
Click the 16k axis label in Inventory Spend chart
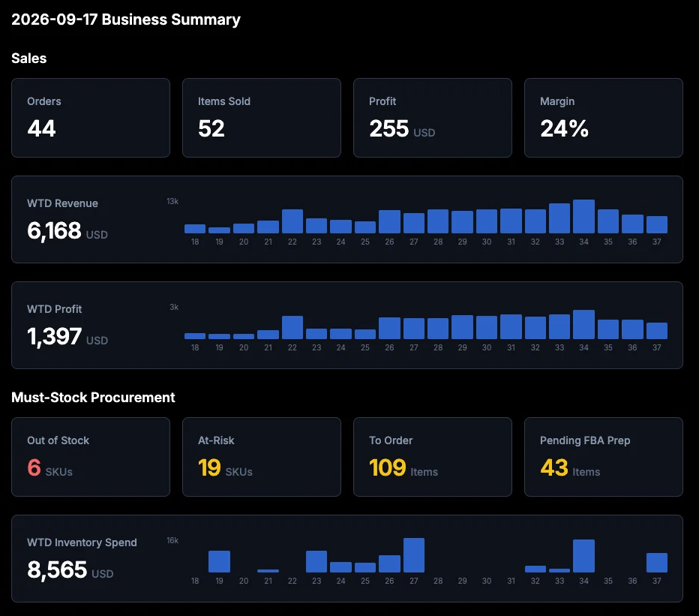pyautogui.click(x=172, y=541)
